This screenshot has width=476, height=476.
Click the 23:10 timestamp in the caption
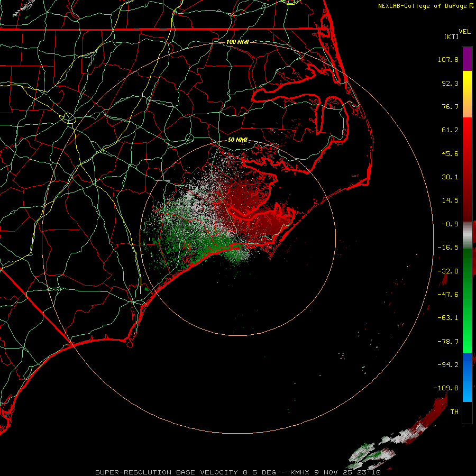point(369,472)
